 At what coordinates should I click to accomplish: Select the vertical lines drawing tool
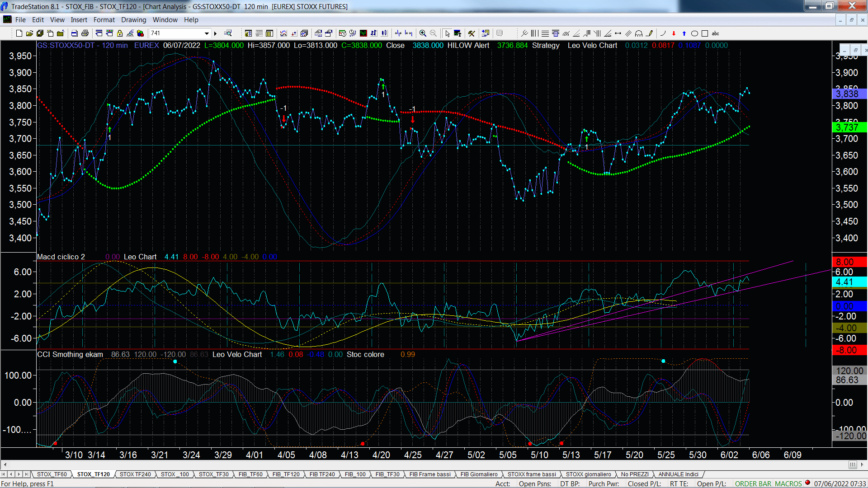point(534,33)
